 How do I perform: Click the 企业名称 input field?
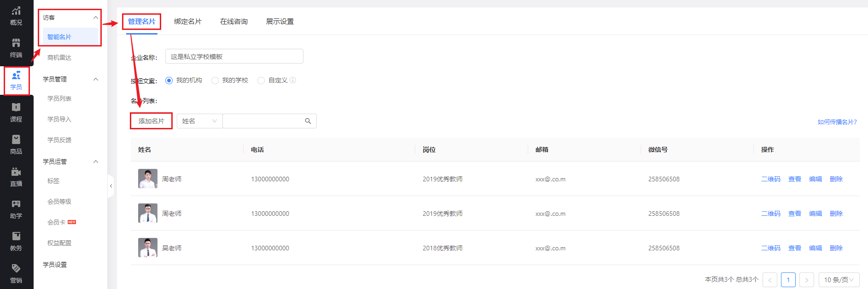pyautogui.click(x=234, y=56)
